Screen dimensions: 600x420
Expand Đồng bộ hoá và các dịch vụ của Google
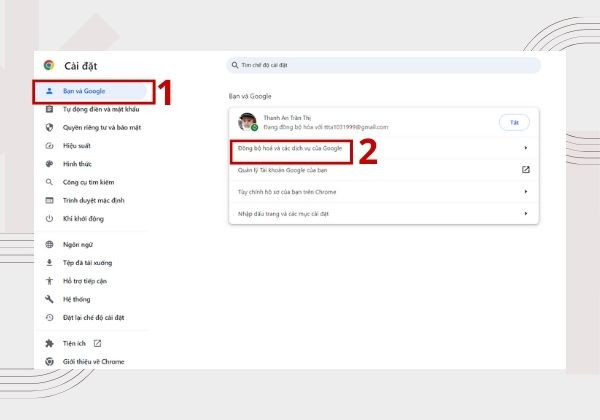tap(383, 148)
